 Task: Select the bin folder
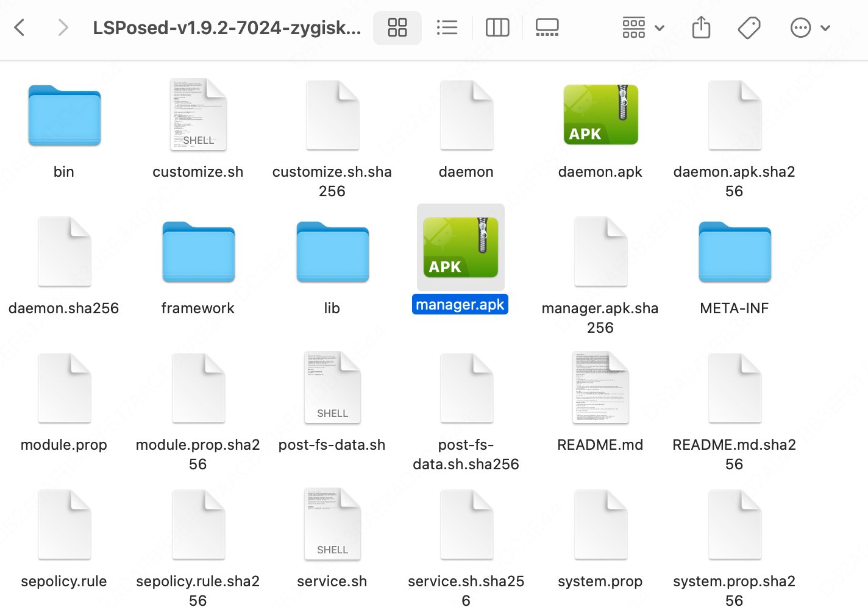click(x=64, y=115)
